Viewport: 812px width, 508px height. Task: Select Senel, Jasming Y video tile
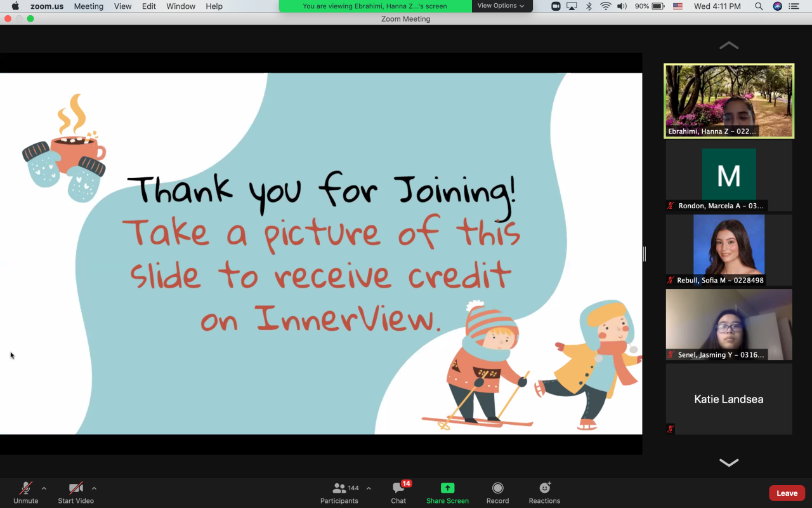click(x=729, y=324)
